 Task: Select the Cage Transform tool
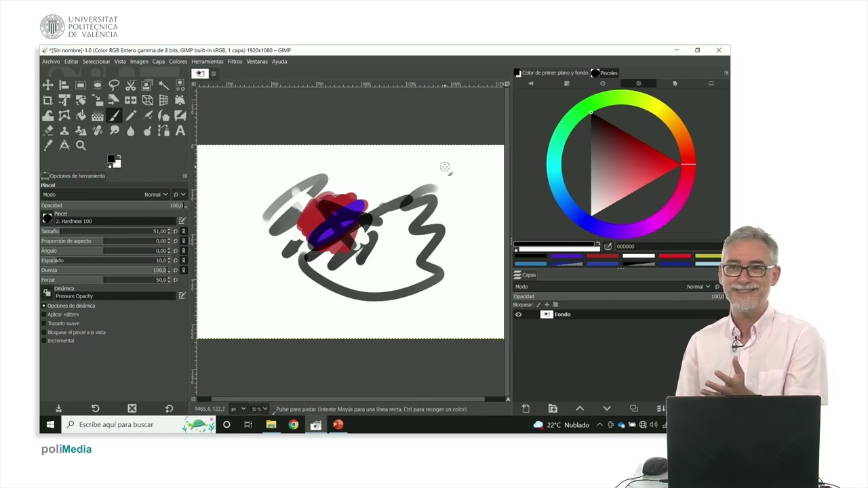pos(64,115)
